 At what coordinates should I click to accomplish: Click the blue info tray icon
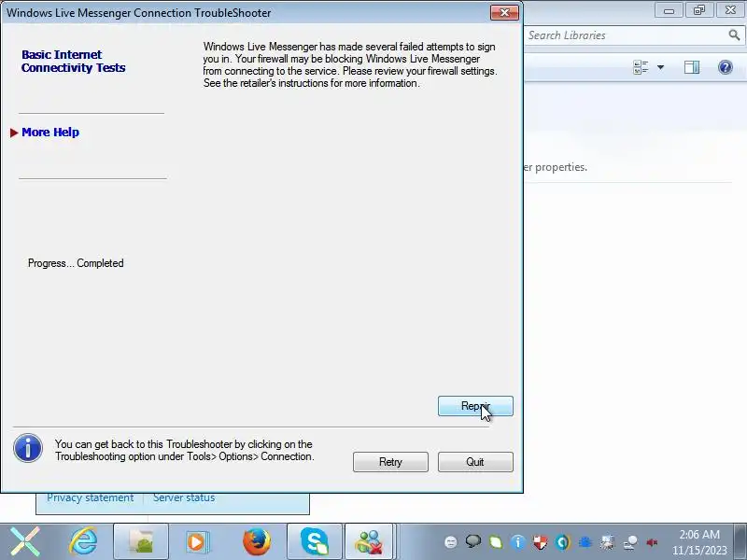[x=518, y=542]
